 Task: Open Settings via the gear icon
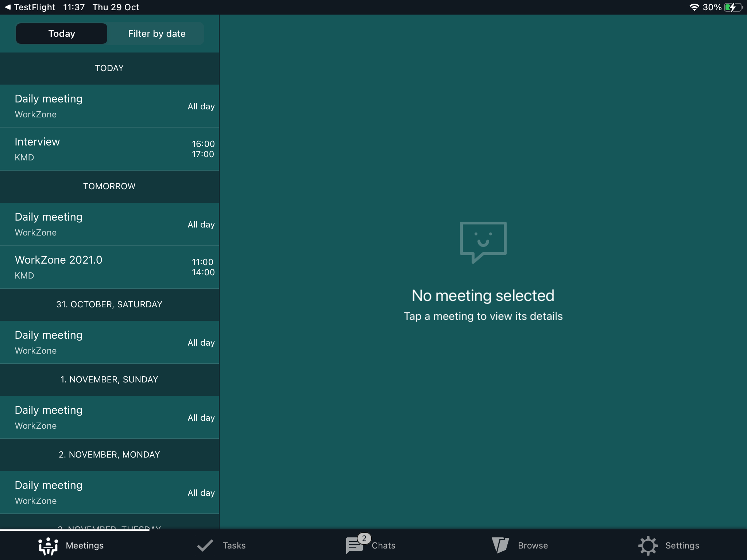[x=648, y=546]
